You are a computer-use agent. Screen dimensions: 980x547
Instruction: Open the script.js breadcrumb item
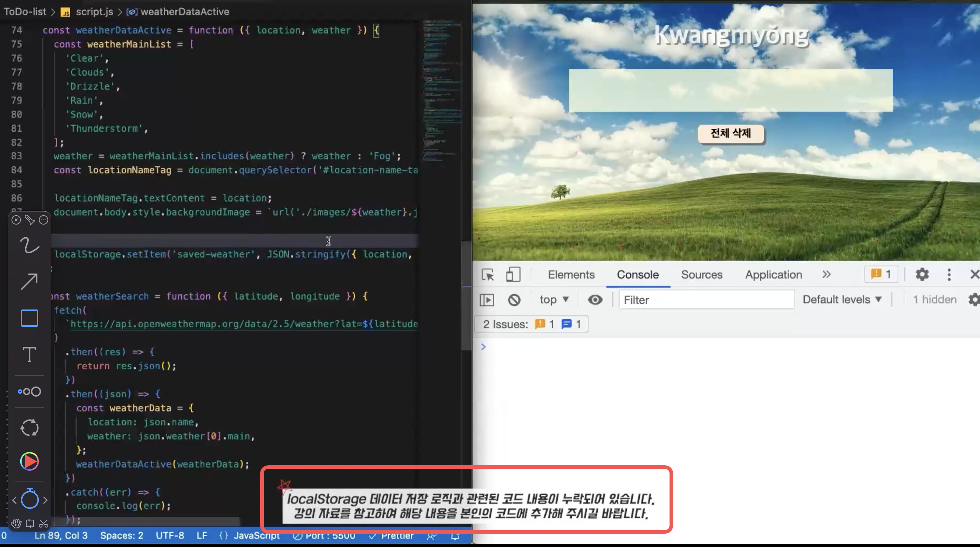coord(87,12)
